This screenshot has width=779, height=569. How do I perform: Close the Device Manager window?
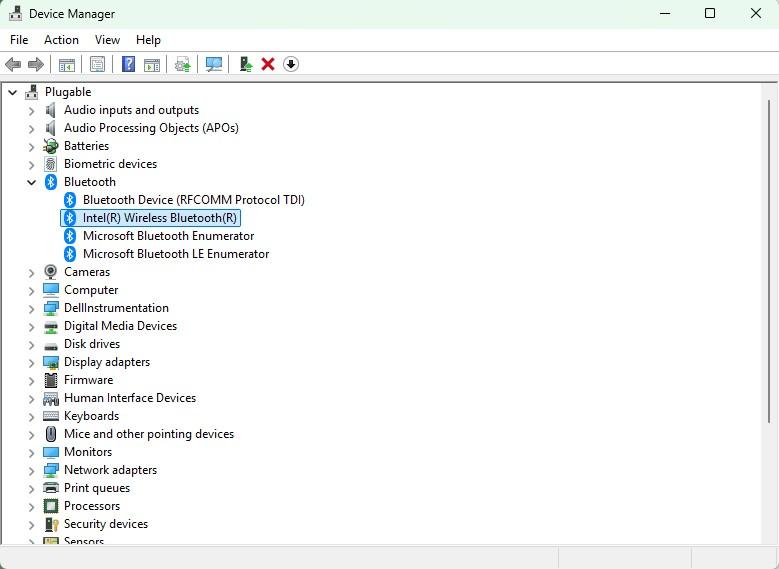point(756,13)
